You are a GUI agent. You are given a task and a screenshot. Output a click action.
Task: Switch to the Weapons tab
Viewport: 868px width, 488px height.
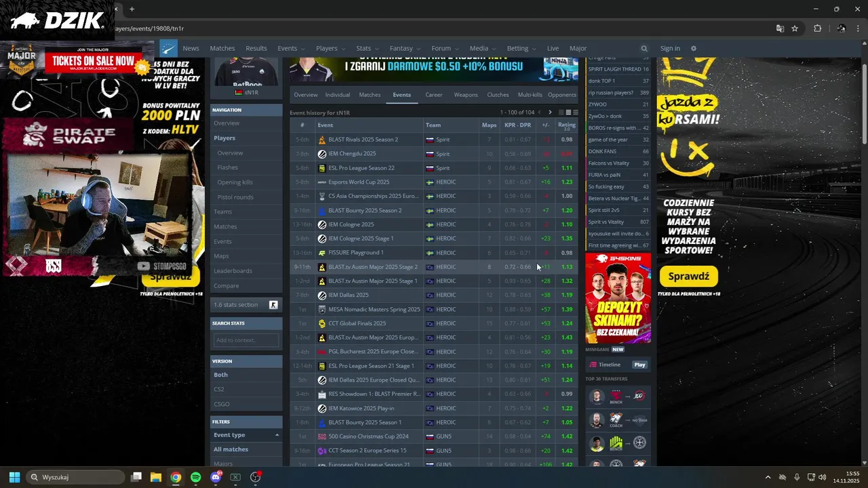click(466, 95)
